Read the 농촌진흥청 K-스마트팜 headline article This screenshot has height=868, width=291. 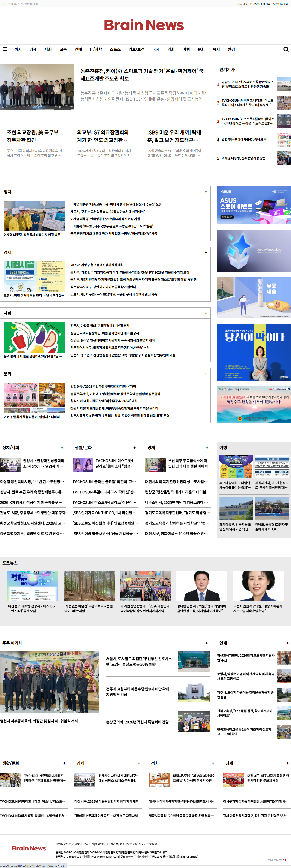point(142,75)
